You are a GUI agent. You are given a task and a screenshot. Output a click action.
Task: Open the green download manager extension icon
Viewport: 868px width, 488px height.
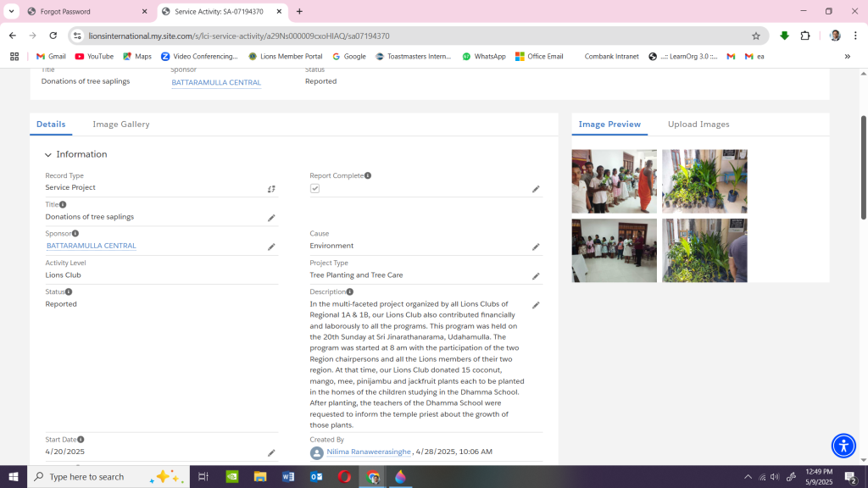click(784, 36)
